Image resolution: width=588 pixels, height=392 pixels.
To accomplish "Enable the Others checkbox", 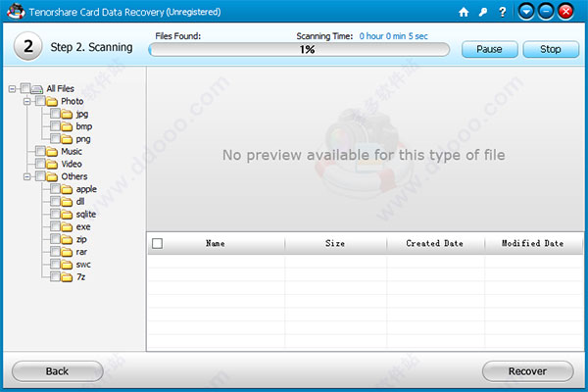I will (x=40, y=176).
